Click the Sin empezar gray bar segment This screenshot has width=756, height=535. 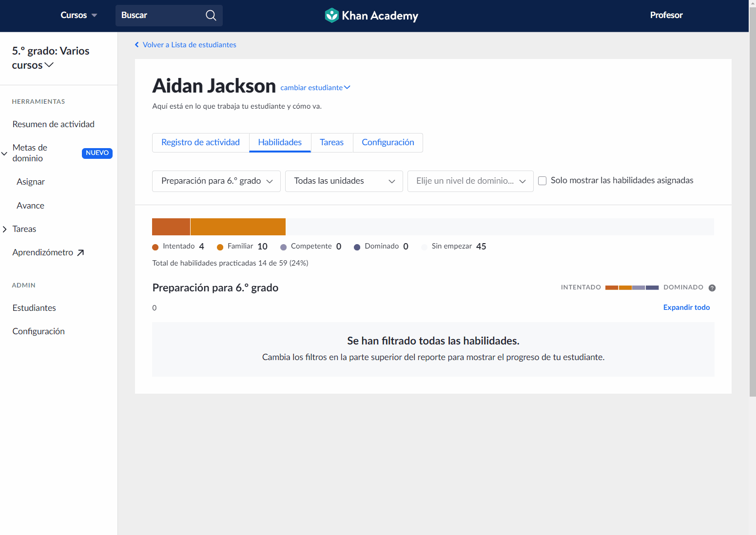pyautogui.click(x=500, y=227)
